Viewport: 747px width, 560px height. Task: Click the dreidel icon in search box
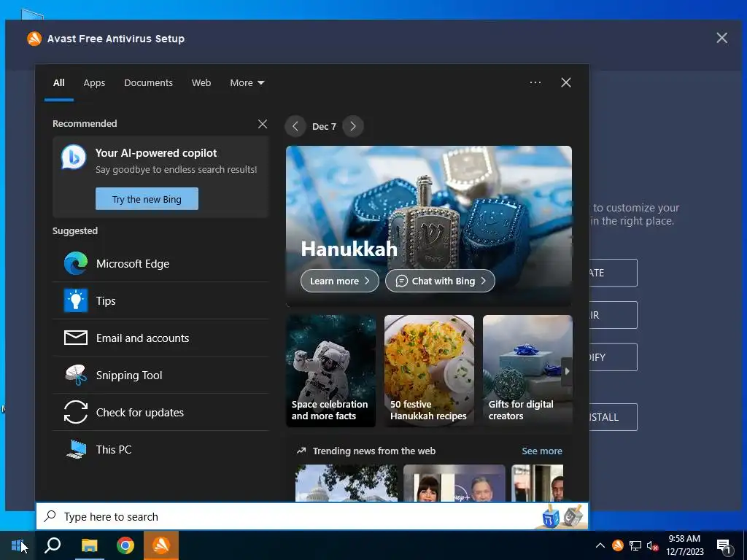click(x=562, y=516)
